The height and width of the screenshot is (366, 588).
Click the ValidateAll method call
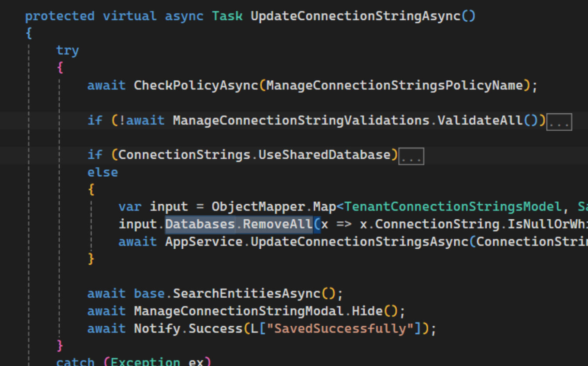pyautogui.click(x=480, y=120)
